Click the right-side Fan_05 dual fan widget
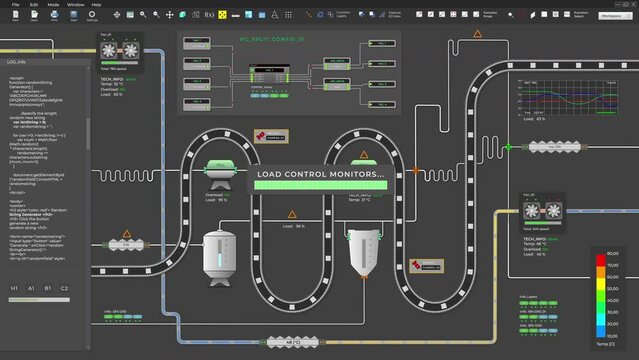Viewport: 639px width, 360px height. tap(542, 211)
